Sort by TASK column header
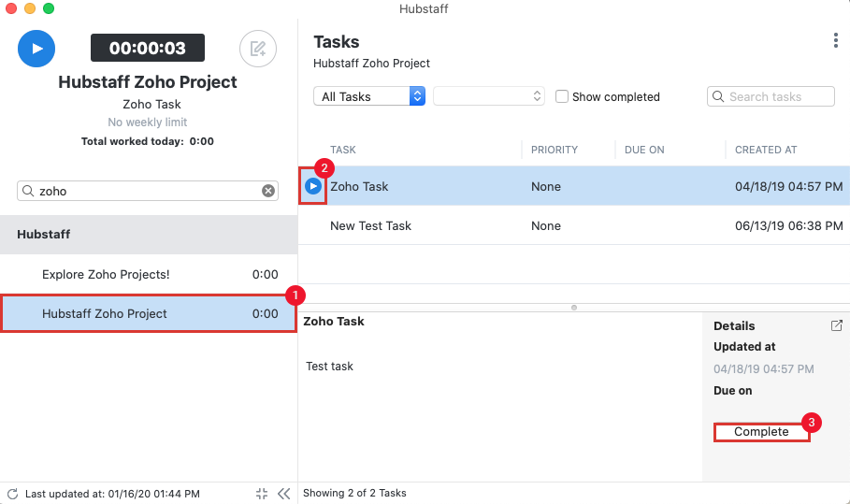 343,150
